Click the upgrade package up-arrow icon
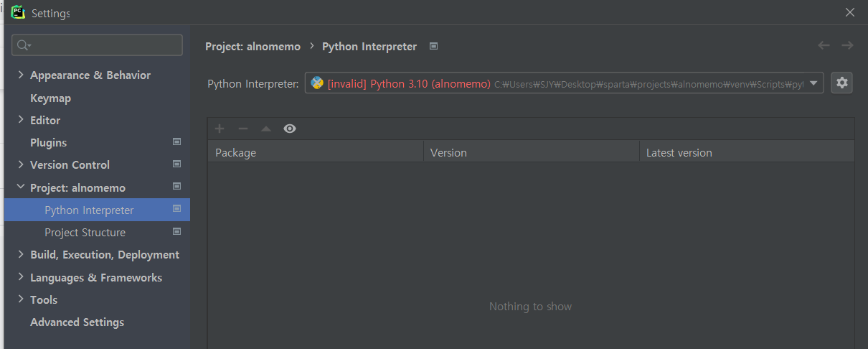The height and width of the screenshot is (349, 868). 266,129
